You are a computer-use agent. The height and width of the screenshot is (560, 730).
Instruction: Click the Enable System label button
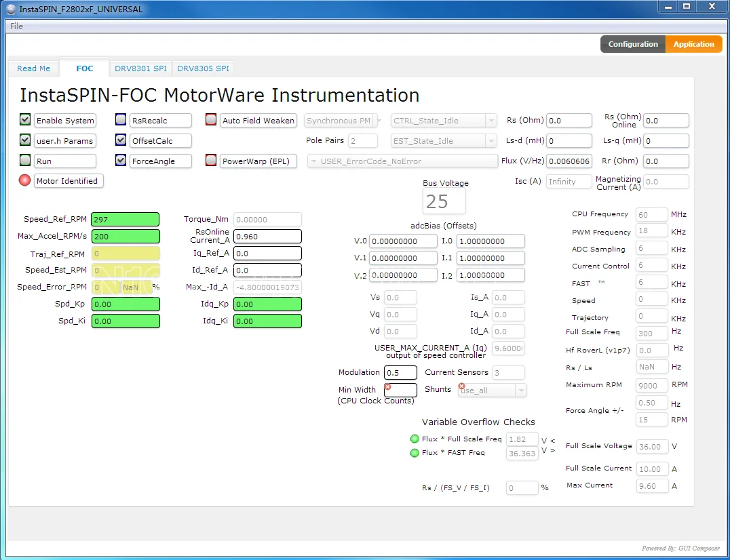click(x=65, y=121)
